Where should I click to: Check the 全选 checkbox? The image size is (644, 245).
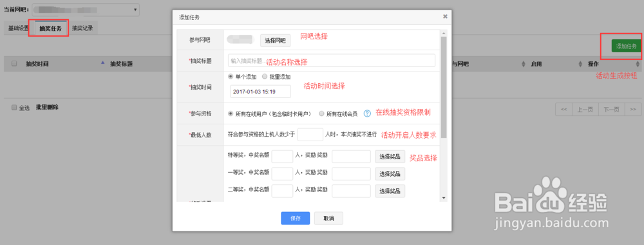pyautogui.click(x=14, y=107)
